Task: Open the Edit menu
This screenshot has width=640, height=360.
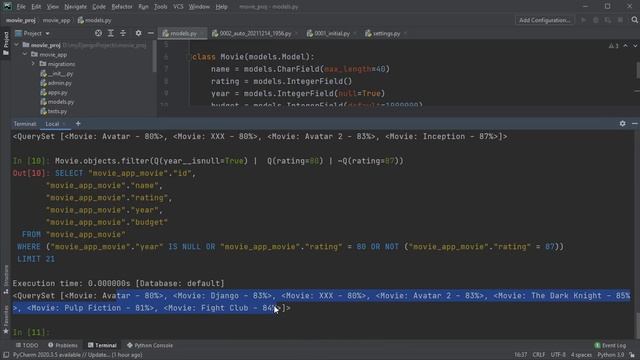Action: tap(36, 7)
